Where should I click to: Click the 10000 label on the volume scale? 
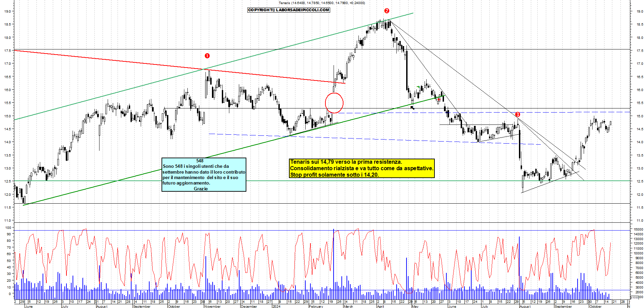638,253
